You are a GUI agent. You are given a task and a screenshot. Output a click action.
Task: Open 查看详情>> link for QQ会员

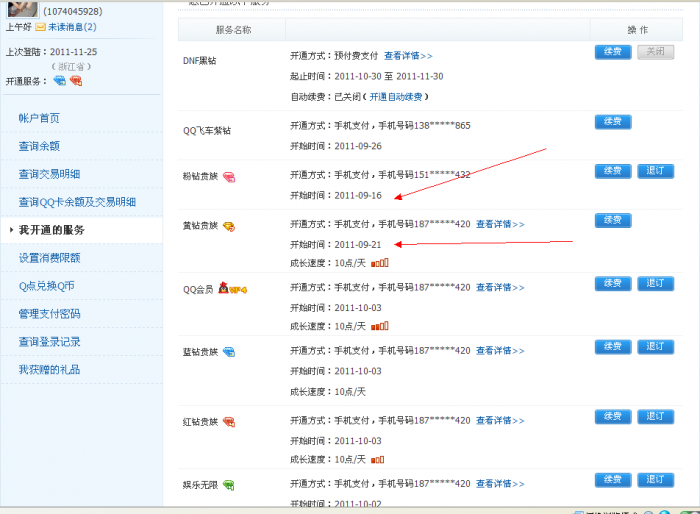500,288
